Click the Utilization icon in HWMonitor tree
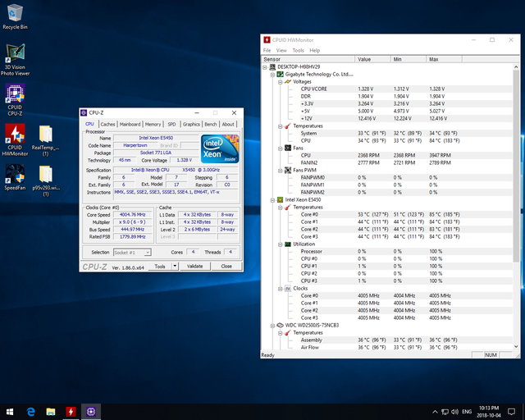 [x=288, y=244]
